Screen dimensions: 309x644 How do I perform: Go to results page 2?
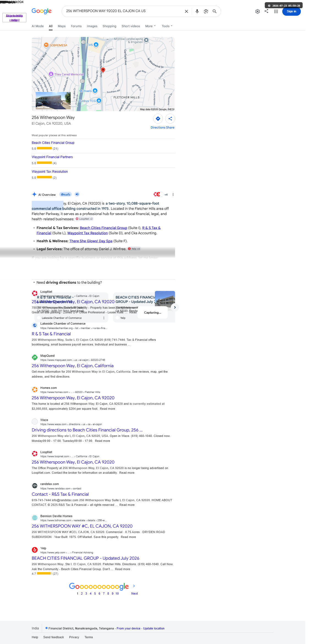(x=82, y=593)
